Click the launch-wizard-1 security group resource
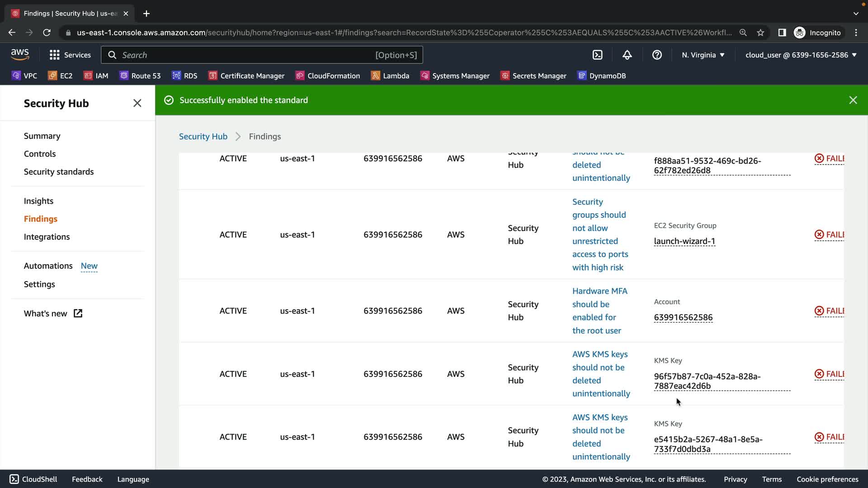868x488 pixels. coord(684,241)
